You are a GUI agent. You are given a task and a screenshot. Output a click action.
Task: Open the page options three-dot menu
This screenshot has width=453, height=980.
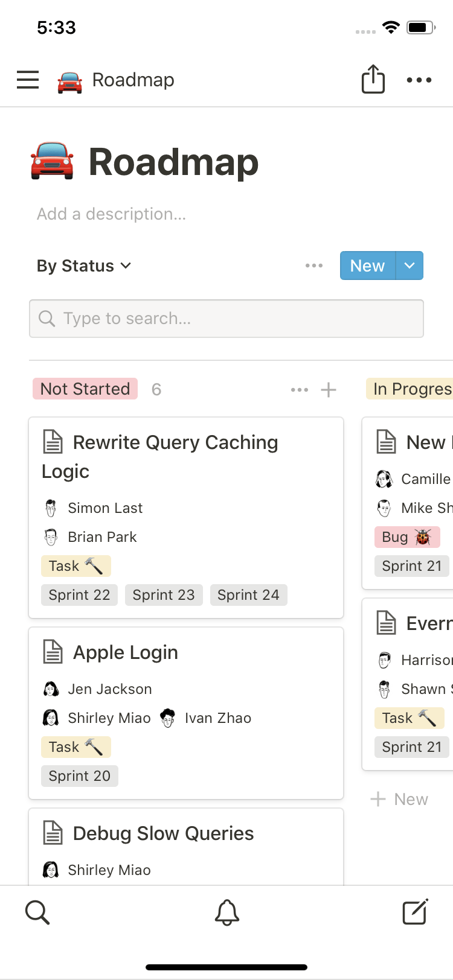419,80
